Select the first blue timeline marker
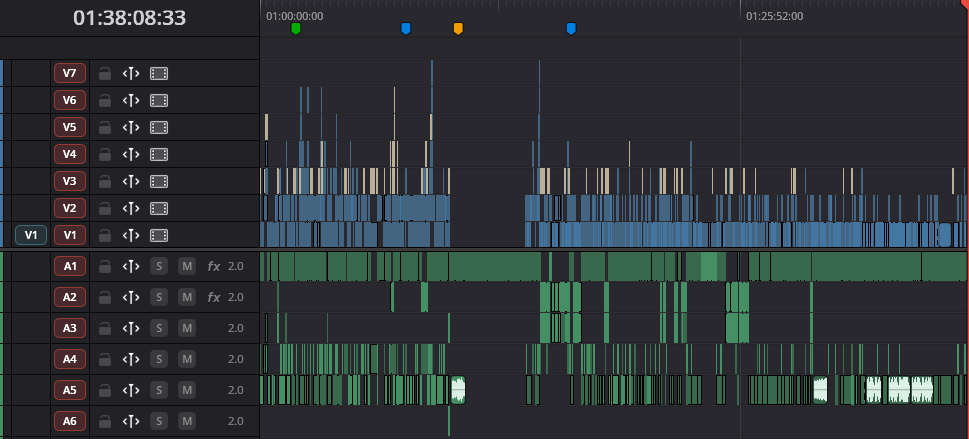 click(405, 28)
